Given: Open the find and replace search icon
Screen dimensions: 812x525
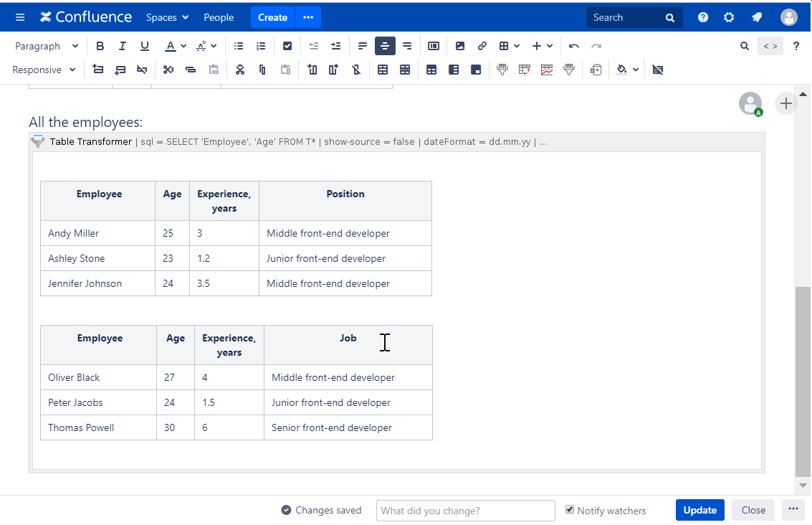Looking at the screenshot, I should tap(745, 46).
